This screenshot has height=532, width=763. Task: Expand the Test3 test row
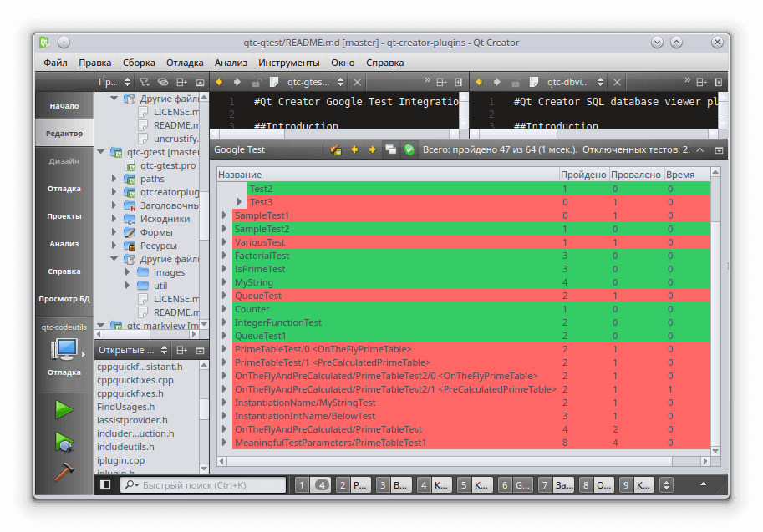click(239, 201)
